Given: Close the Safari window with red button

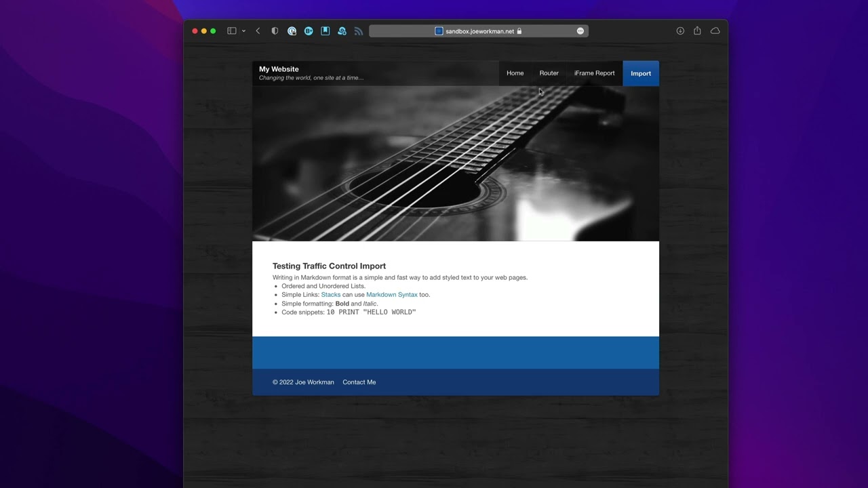Looking at the screenshot, I should coord(195,31).
